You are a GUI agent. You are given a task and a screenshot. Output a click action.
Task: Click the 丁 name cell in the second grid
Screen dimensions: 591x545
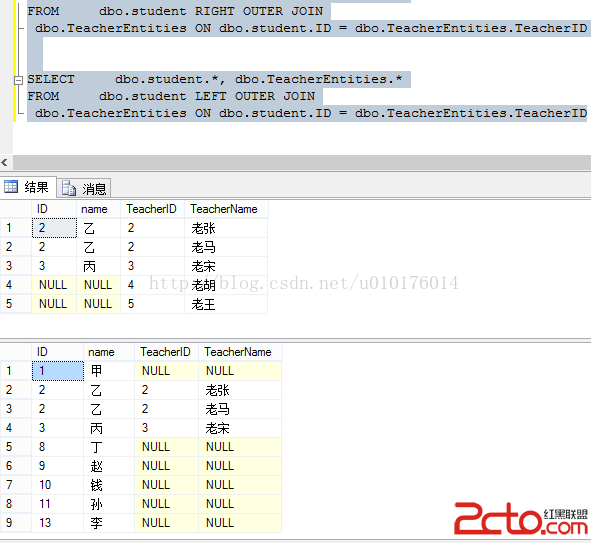109,447
